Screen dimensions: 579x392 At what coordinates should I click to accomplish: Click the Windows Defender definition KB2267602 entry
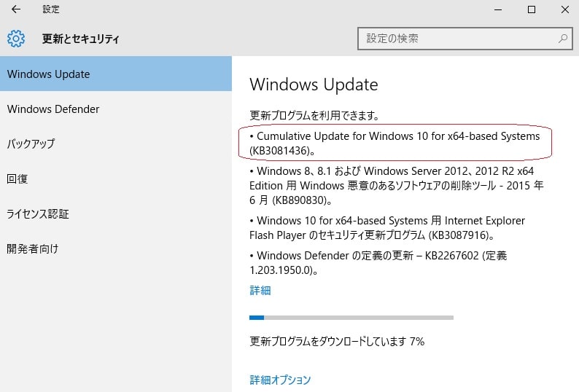[x=378, y=262]
